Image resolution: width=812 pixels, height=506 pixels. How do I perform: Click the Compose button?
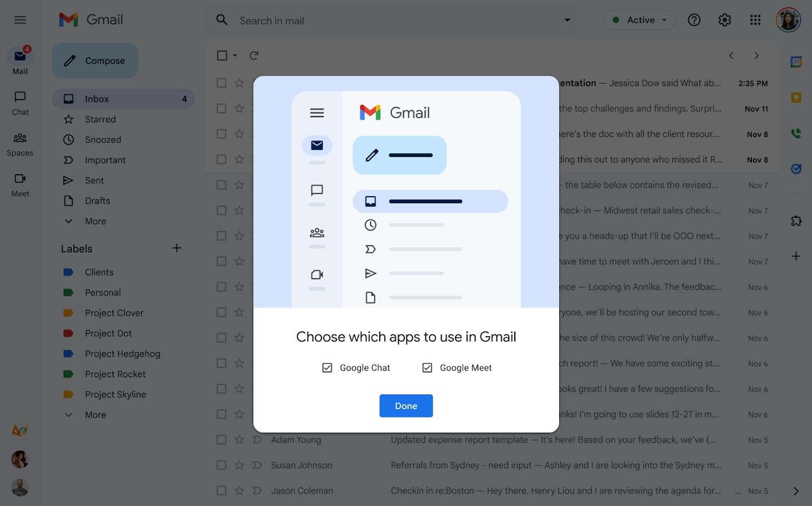click(x=95, y=61)
